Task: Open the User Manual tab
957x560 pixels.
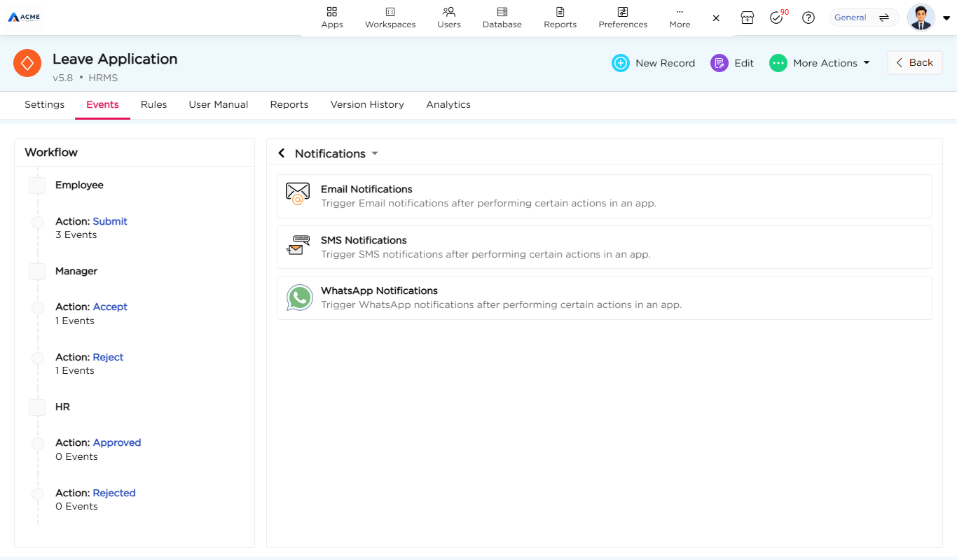Action: [219, 104]
